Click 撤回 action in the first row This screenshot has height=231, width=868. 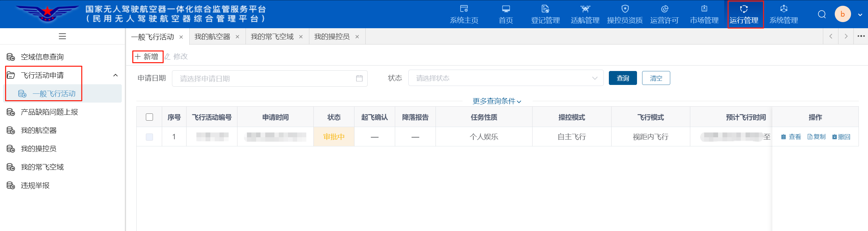[841, 137]
